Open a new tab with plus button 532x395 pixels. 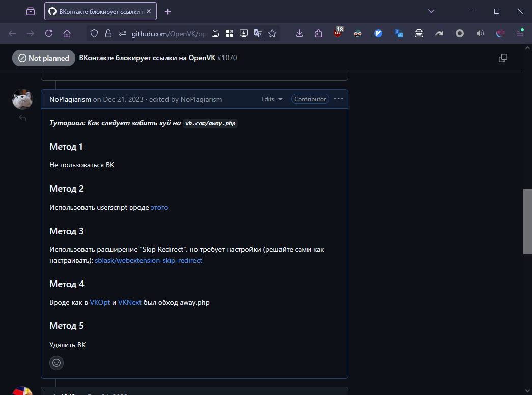click(x=168, y=11)
